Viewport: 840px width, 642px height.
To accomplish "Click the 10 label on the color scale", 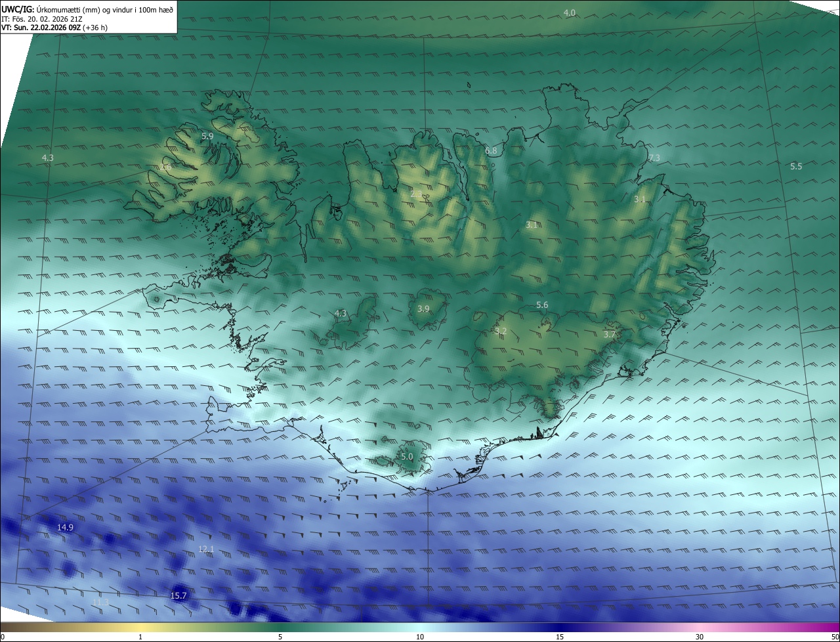I will pyautogui.click(x=420, y=637).
